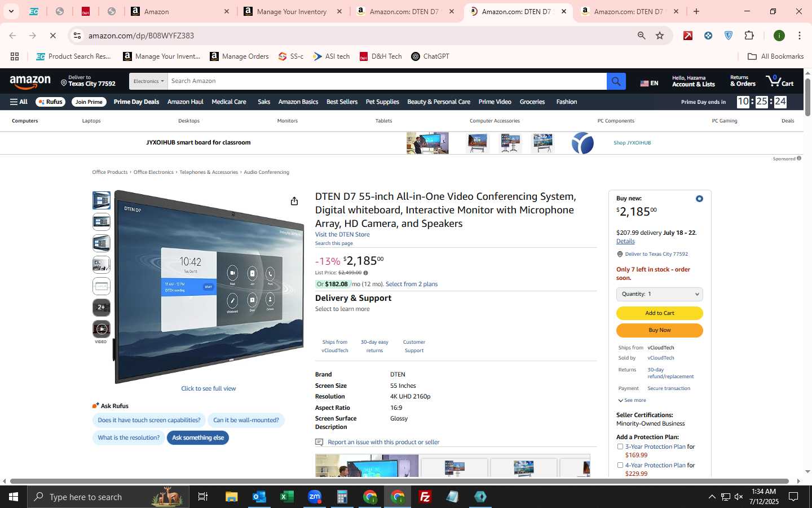Viewport: 812px width, 508px height.
Task: Open the Best Sellers nav item
Action: coord(342,102)
